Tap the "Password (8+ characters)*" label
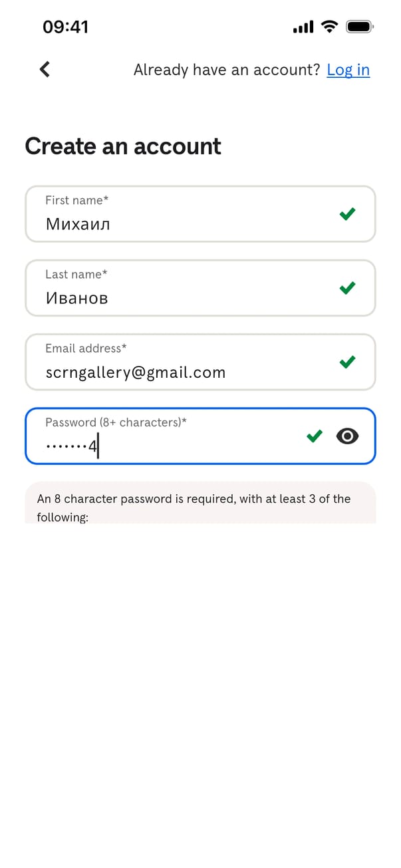The height and width of the screenshot is (868, 401). coord(116,422)
